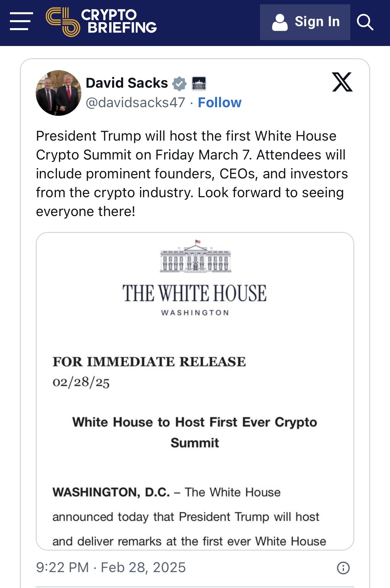
Task: Click the tweet text about the Crypto Summit
Action: pos(192,174)
